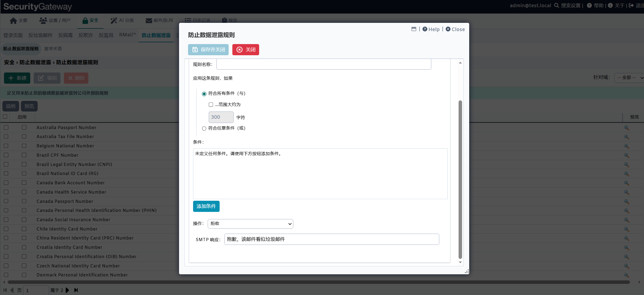Go to the first page
This screenshot has height=295, width=644.
pos(5,290)
